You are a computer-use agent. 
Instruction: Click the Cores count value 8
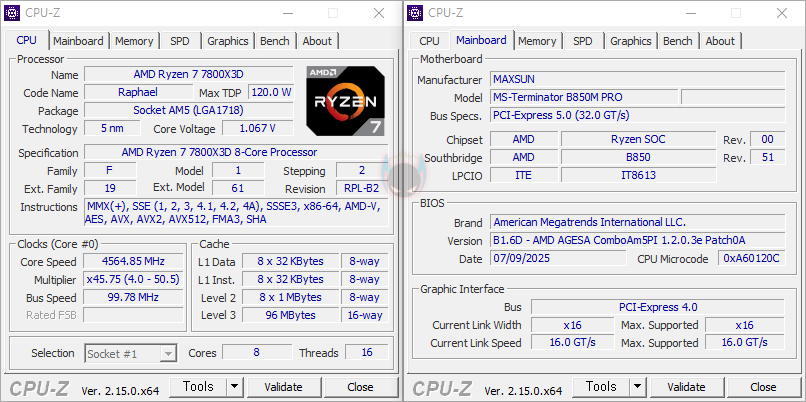257,352
